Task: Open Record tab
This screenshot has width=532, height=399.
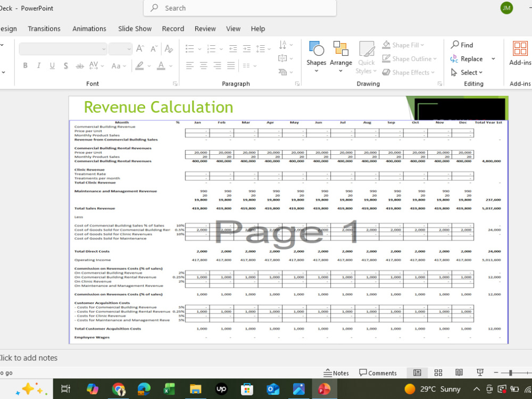Action: [x=173, y=29]
